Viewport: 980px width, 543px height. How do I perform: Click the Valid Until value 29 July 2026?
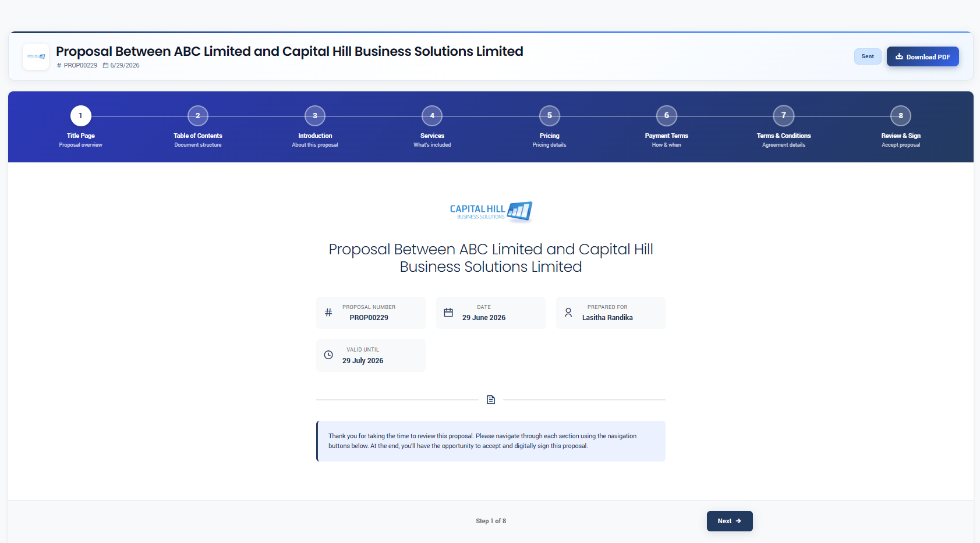coord(363,361)
